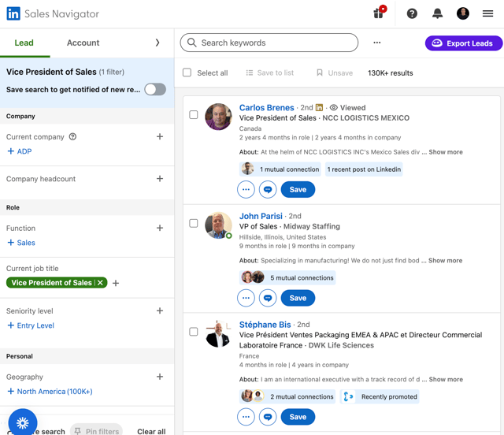Open the notifications bell icon

[x=437, y=13]
